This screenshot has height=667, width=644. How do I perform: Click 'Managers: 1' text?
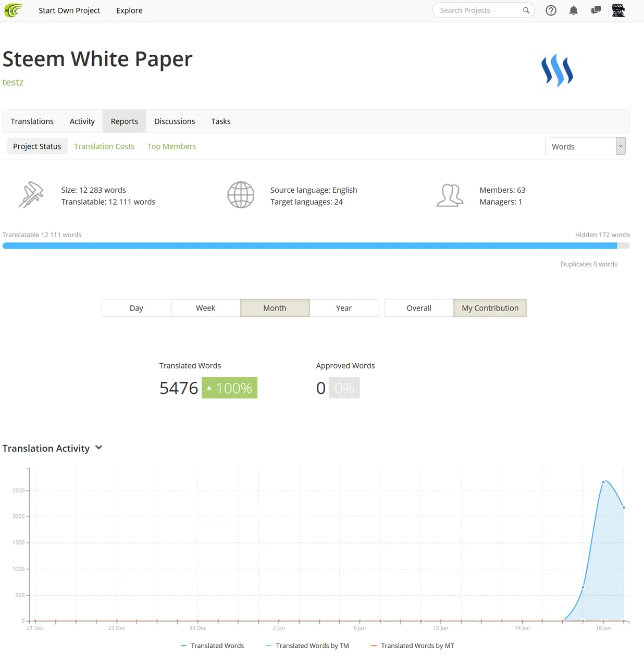501,202
